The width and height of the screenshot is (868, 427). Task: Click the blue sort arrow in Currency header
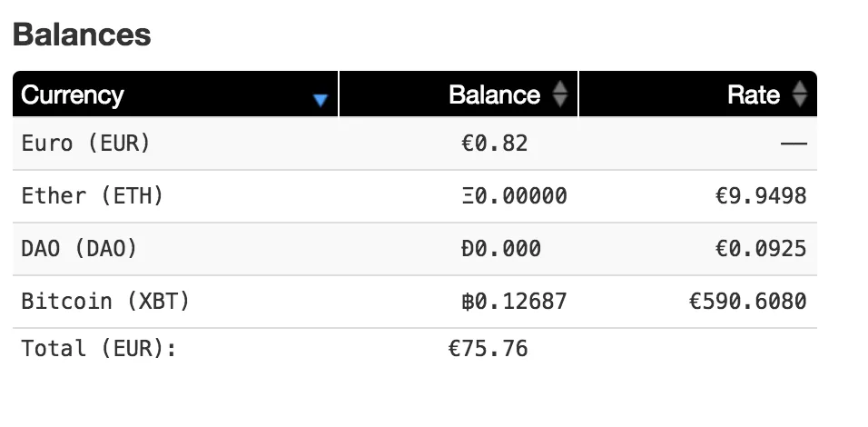click(x=321, y=100)
